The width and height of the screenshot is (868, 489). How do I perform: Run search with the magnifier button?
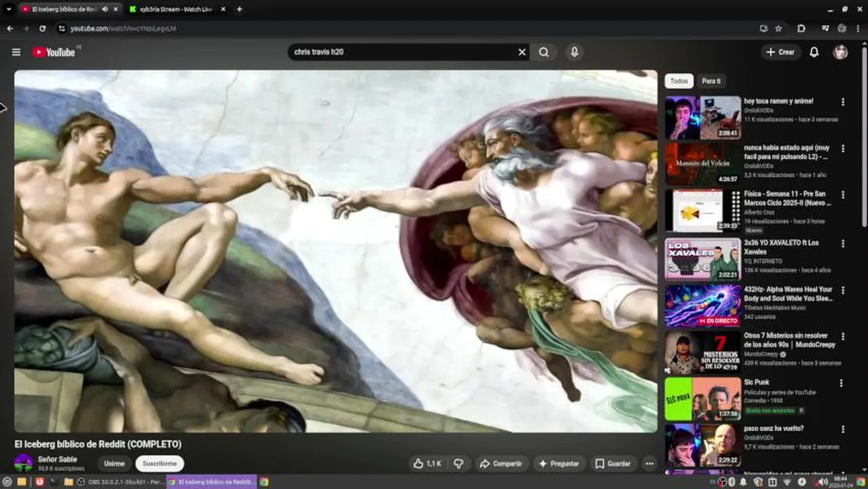[x=544, y=52]
